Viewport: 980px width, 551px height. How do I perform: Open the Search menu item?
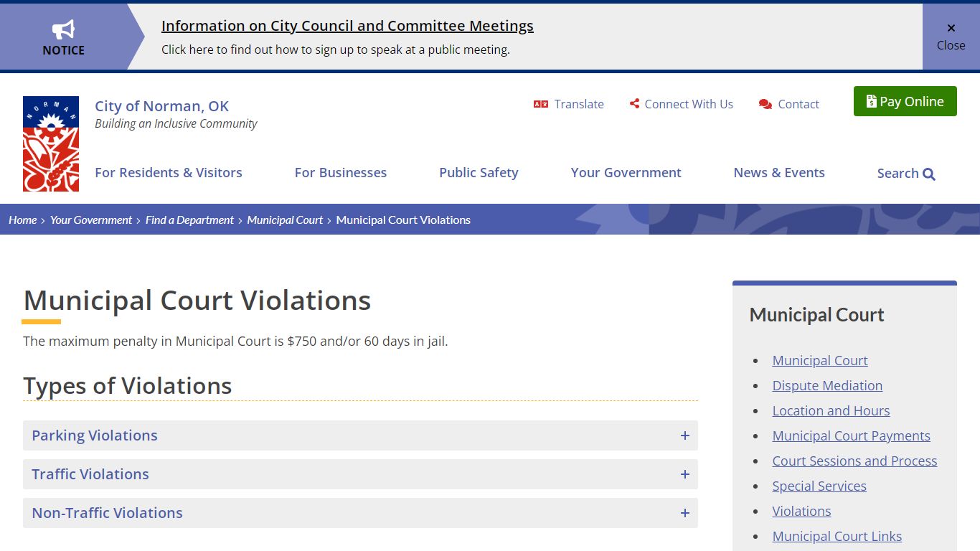pyautogui.click(x=906, y=174)
